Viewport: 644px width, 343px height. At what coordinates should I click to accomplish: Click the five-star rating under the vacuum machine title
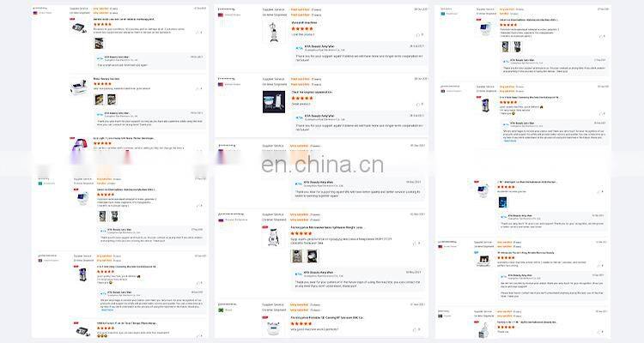[x=302, y=28]
